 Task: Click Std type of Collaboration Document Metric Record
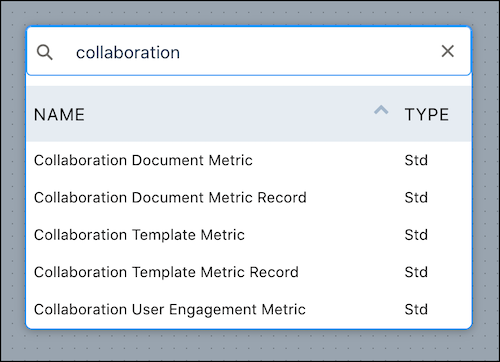click(416, 198)
